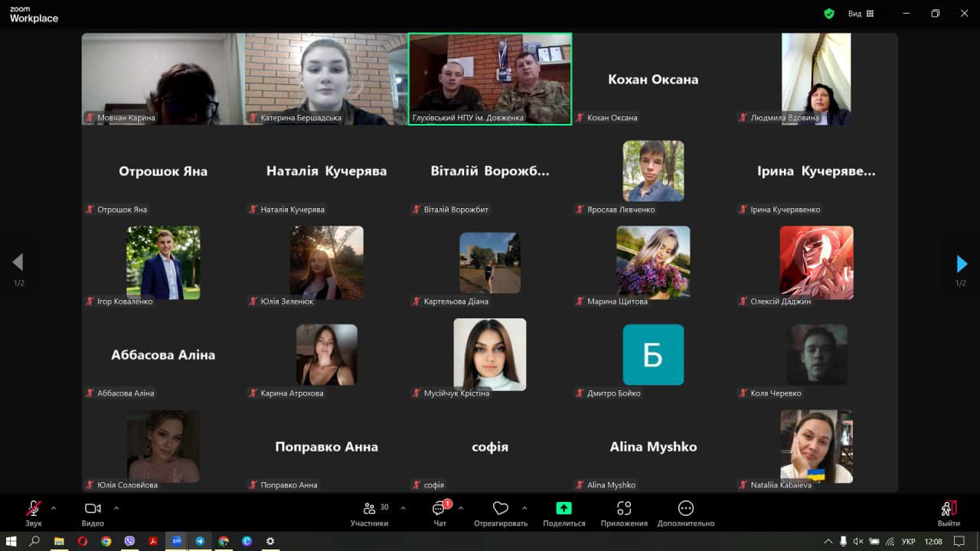Expand video options arrow next to Видео
The image size is (980, 551).
pyautogui.click(x=116, y=508)
